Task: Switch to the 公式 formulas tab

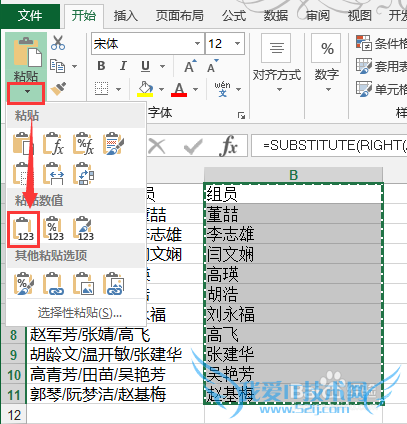Action: [x=234, y=16]
